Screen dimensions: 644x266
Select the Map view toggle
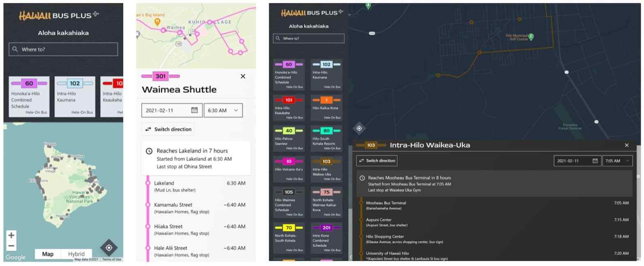pyautogui.click(x=48, y=254)
